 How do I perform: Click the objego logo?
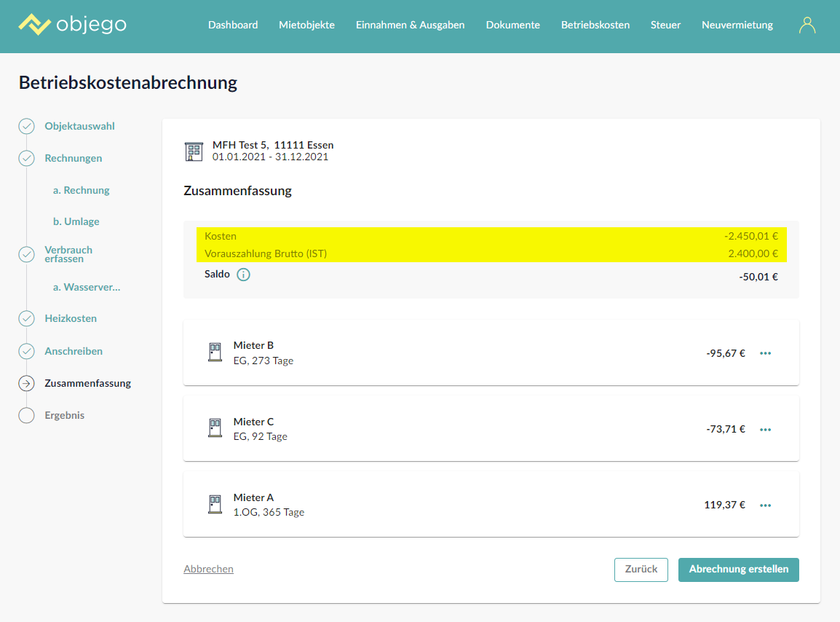coord(72,25)
